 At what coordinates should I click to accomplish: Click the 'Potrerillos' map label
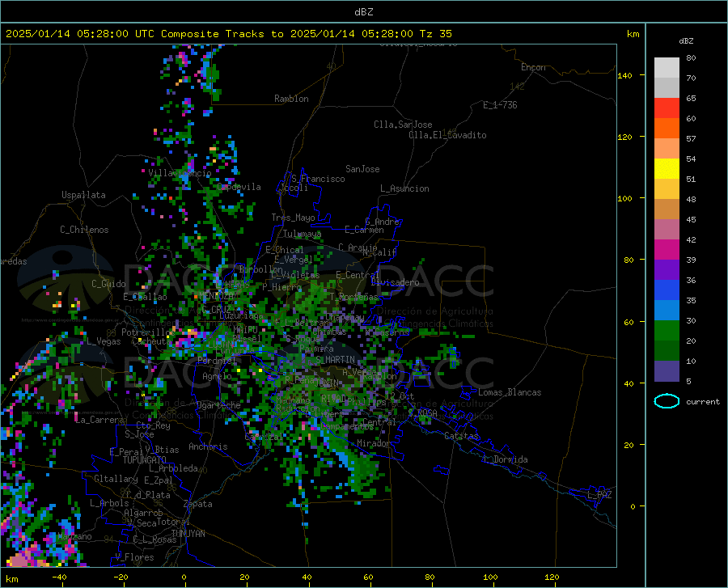point(148,332)
